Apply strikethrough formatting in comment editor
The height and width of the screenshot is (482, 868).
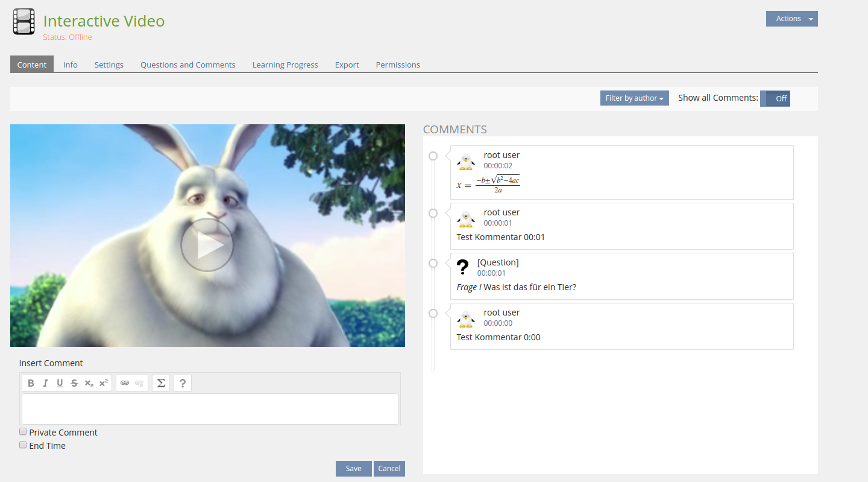coord(74,383)
